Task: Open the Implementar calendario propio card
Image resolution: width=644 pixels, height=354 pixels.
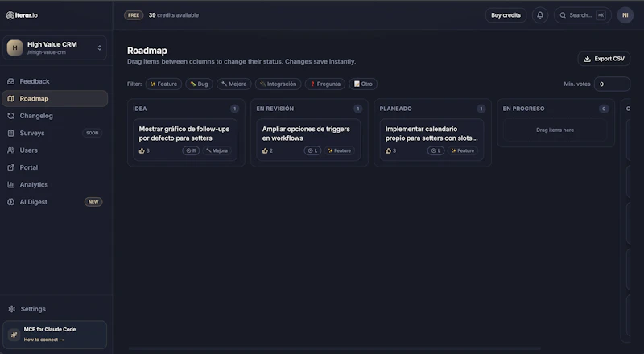Action: coord(431,140)
